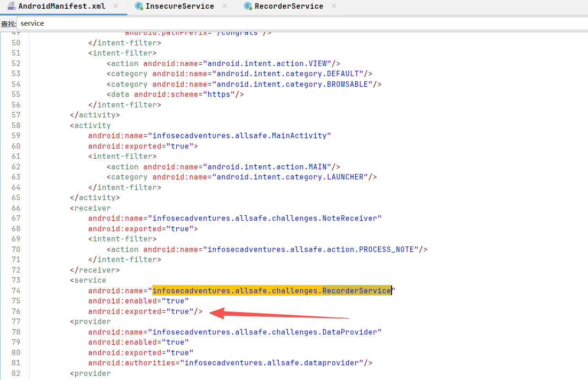
Task: Click the highlighted RecorderService class name
Action: [356, 291]
